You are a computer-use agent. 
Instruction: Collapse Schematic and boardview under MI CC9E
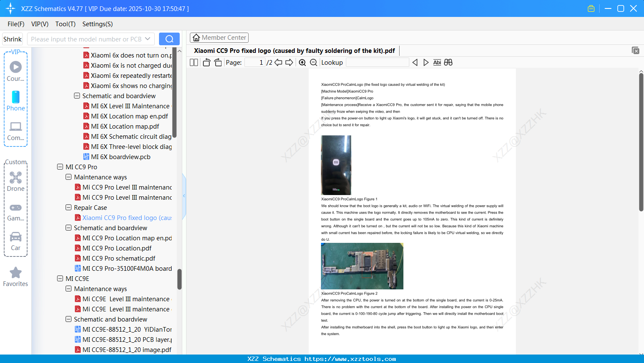click(69, 319)
